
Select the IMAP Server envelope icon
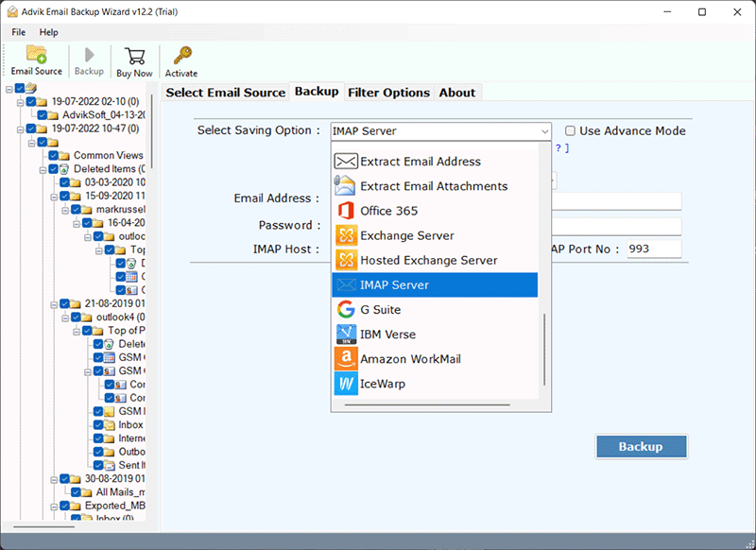click(346, 284)
